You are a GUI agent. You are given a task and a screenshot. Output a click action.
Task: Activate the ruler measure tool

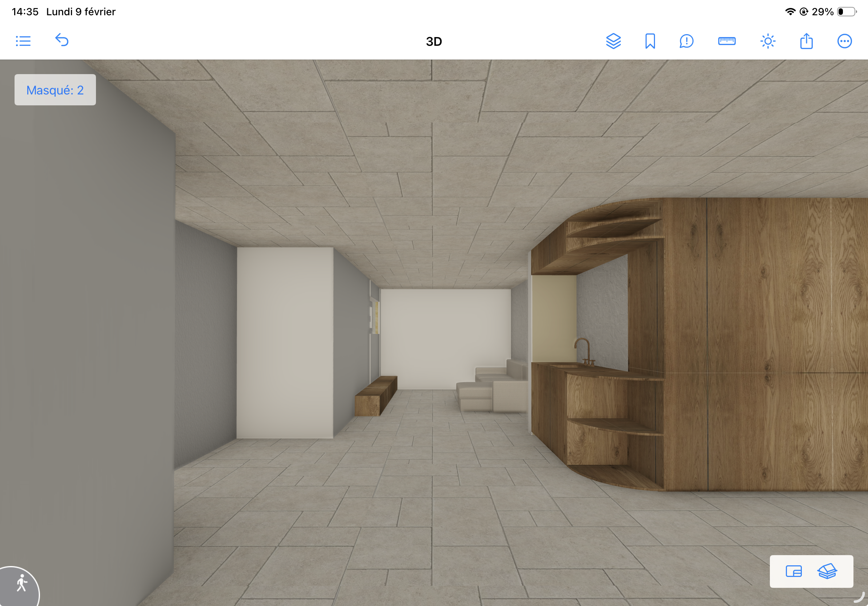(x=726, y=41)
